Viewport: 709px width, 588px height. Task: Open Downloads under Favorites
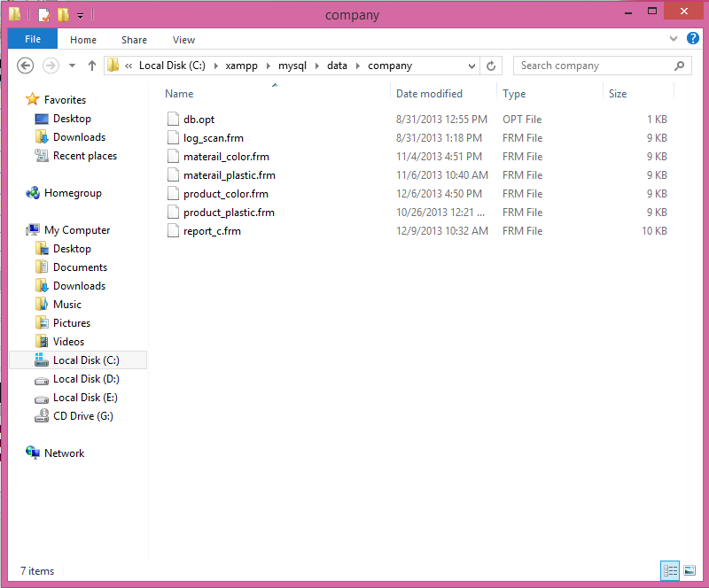coord(79,137)
